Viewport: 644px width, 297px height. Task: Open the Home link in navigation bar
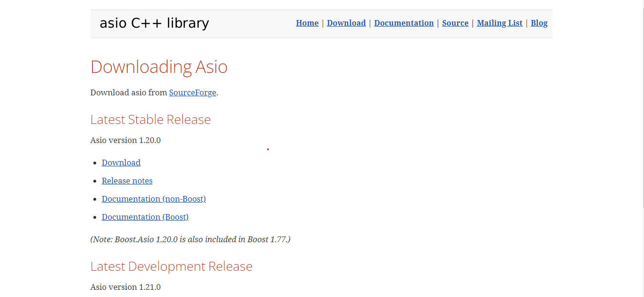pos(307,23)
